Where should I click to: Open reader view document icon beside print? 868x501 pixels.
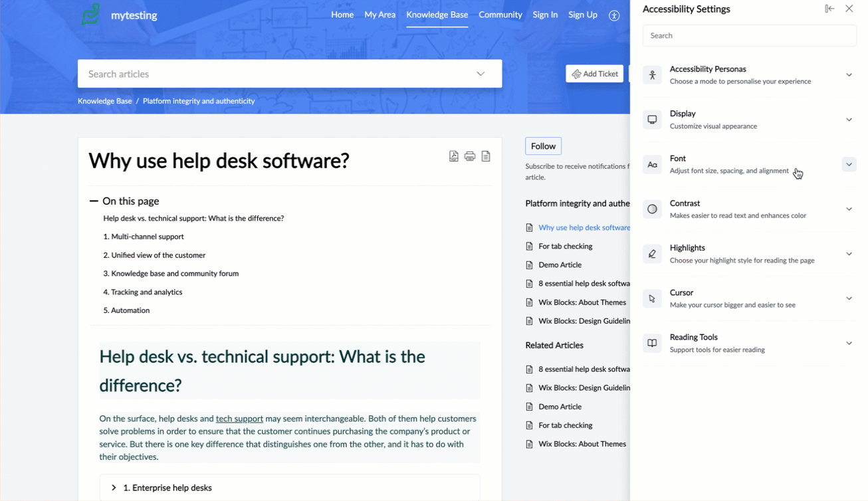486,156
